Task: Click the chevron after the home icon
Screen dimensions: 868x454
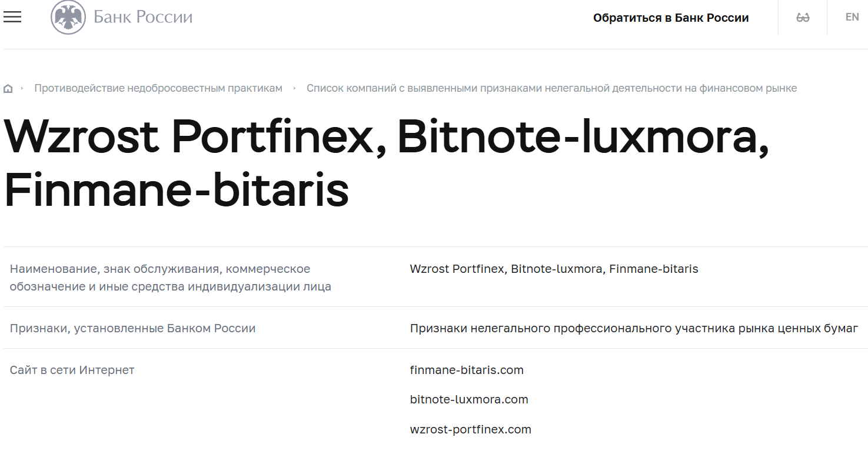Action: [x=22, y=88]
